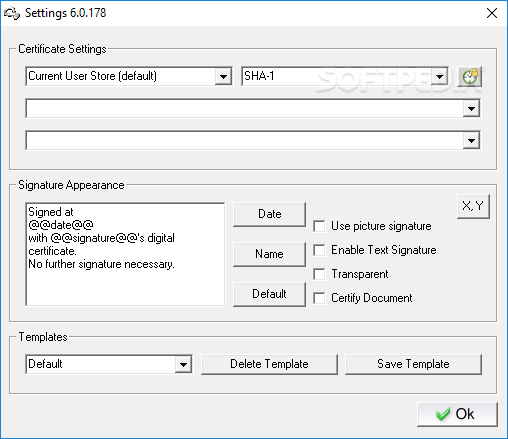This screenshot has height=439, width=508.
Task: Close the Settings dialog window
Action: [x=492, y=13]
